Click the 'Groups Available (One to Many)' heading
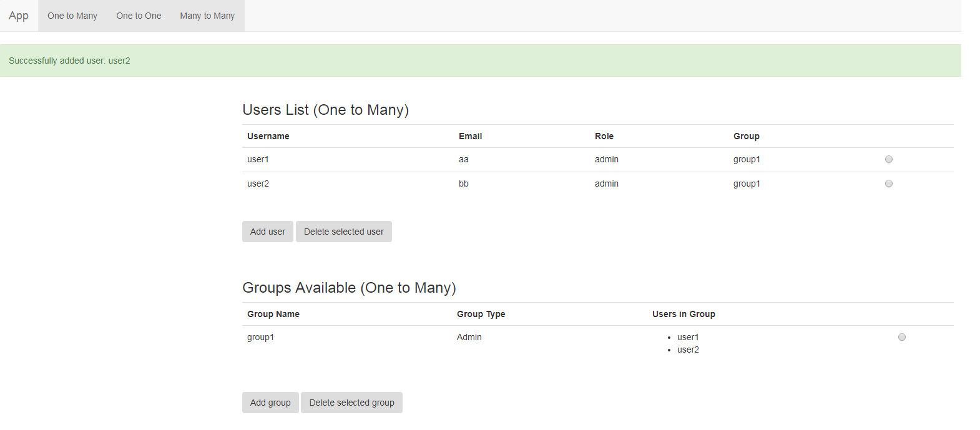Image resolution: width=980 pixels, height=430 pixels. (x=349, y=288)
